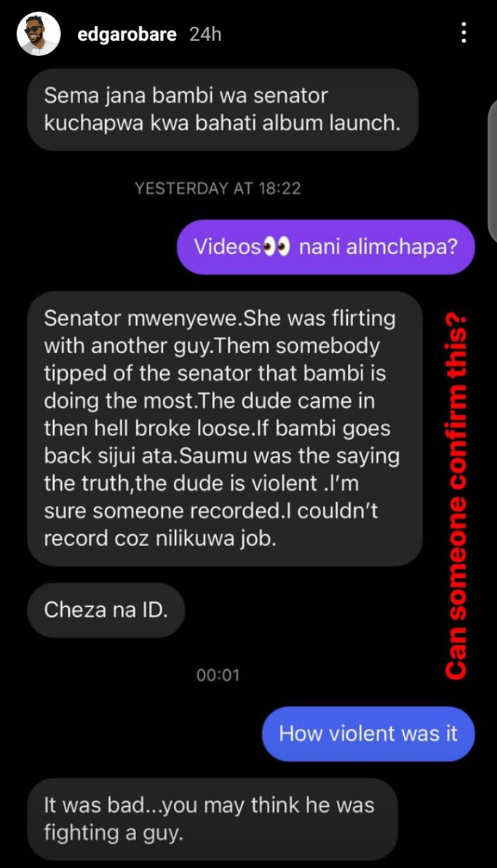Select the 'Sema jana bambi wa senator' message
Image resolution: width=497 pixels, height=868 pixels.
click(x=223, y=109)
